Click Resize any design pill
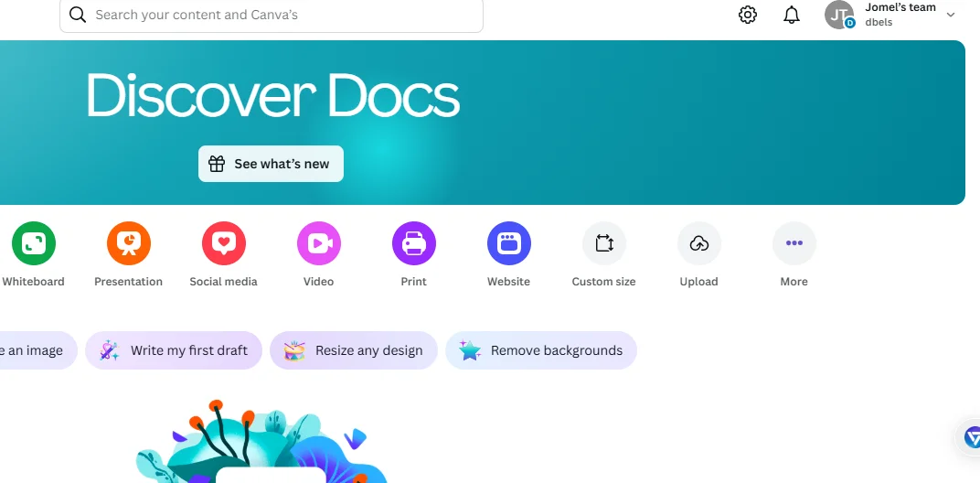 353,350
